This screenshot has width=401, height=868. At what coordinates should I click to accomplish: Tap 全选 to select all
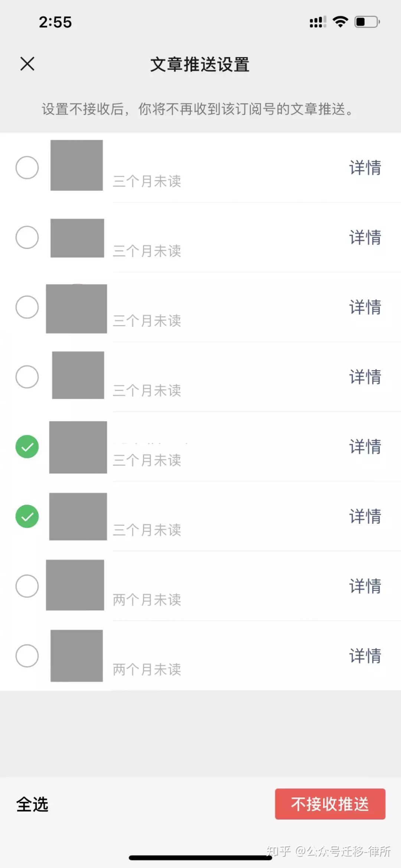(x=32, y=804)
